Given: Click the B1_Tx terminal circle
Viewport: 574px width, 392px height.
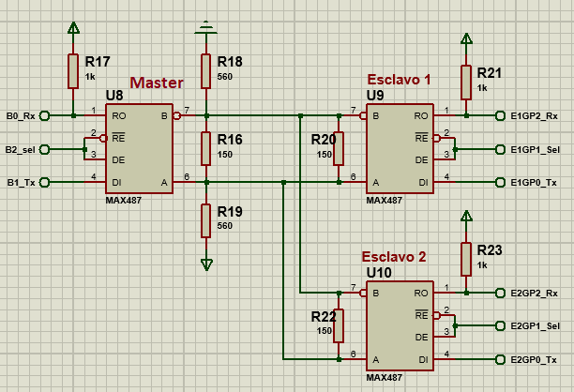Looking at the screenshot, I should click(x=44, y=182).
